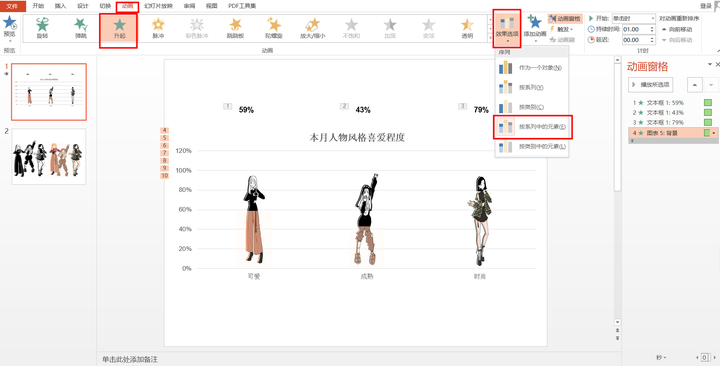Image resolution: width=720 pixels, height=366 pixels.
Task: Click the 预览 preview star icon
Action: point(10,23)
